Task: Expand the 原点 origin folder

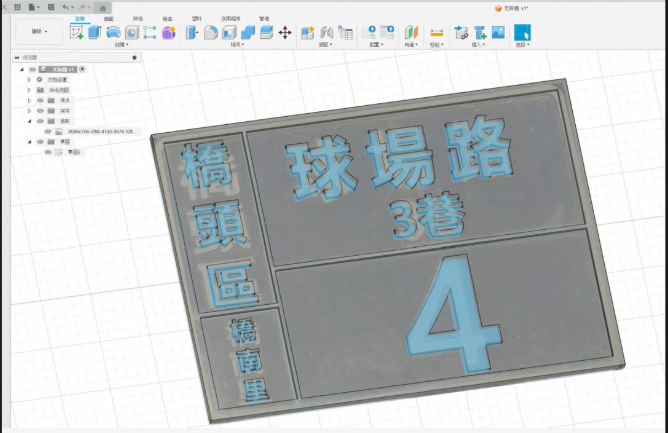Action: coord(29,100)
